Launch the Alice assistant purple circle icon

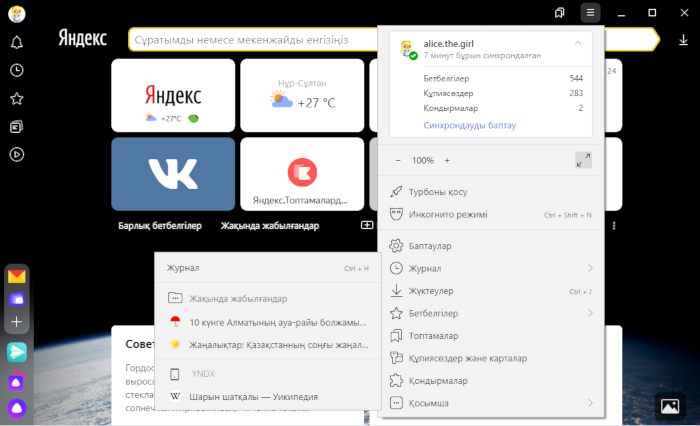[17, 408]
